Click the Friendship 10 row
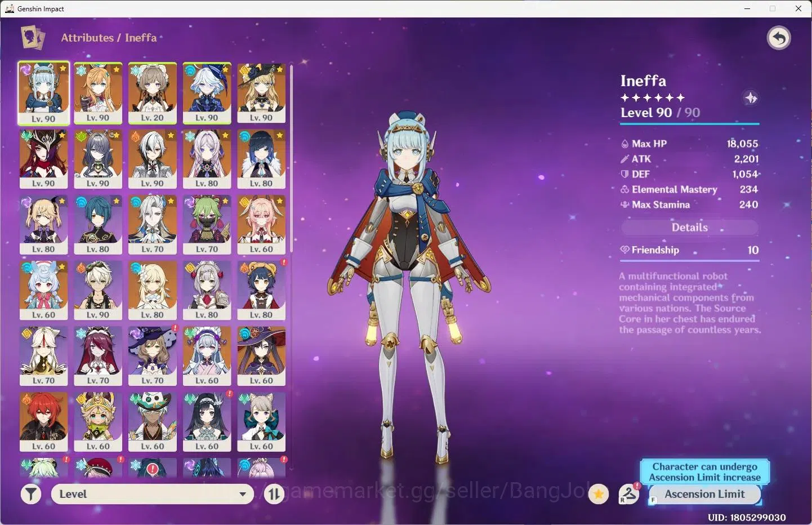This screenshot has height=525, width=812. pyautogui.click(x=690, y=250)
